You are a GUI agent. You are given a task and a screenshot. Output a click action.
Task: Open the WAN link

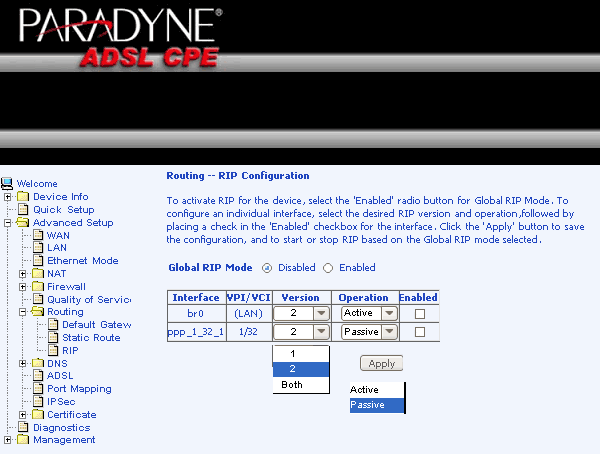(x=58, y=235)
